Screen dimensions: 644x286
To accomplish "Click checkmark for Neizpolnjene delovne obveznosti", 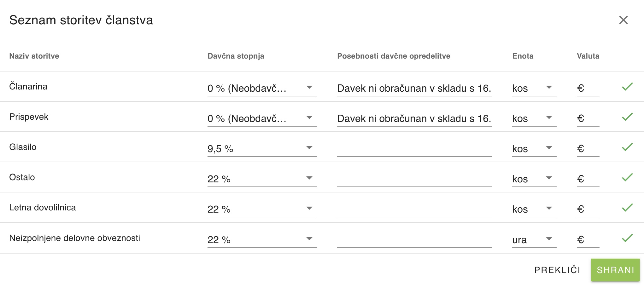I will pos(627,238).
